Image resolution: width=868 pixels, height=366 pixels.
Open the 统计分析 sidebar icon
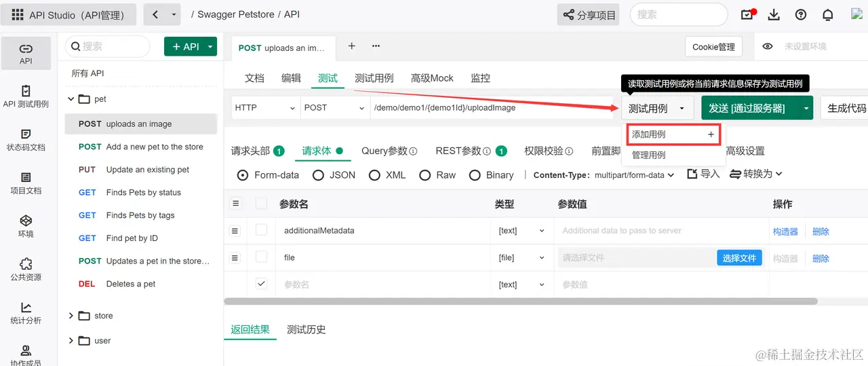tap(26, 313)
